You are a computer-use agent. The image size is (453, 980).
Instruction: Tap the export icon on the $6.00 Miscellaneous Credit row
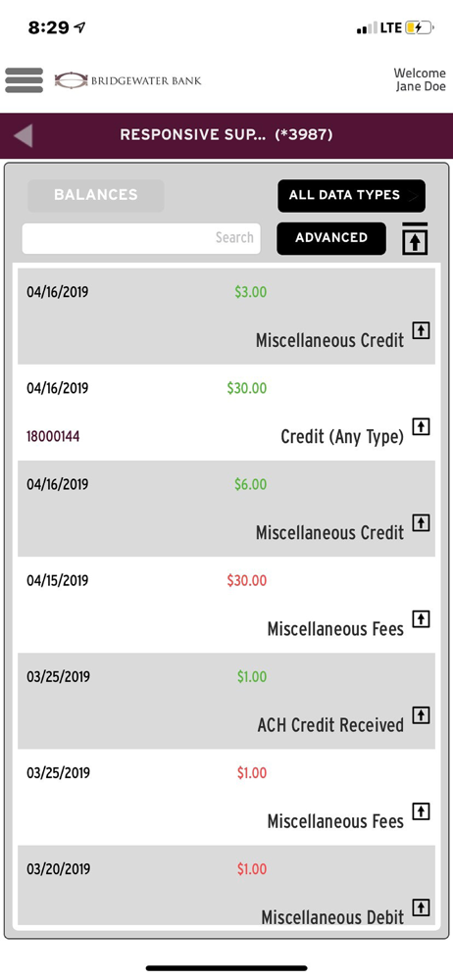(422, 522)
